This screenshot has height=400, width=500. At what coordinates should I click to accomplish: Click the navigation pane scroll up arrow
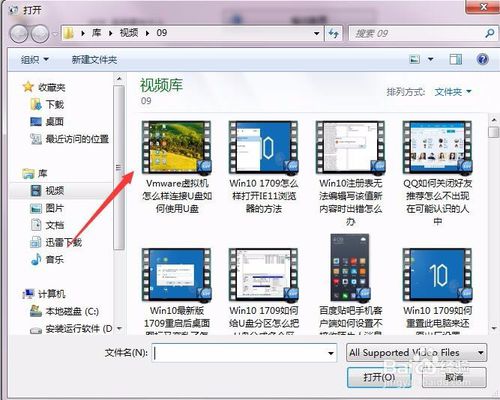pos(119,79)
